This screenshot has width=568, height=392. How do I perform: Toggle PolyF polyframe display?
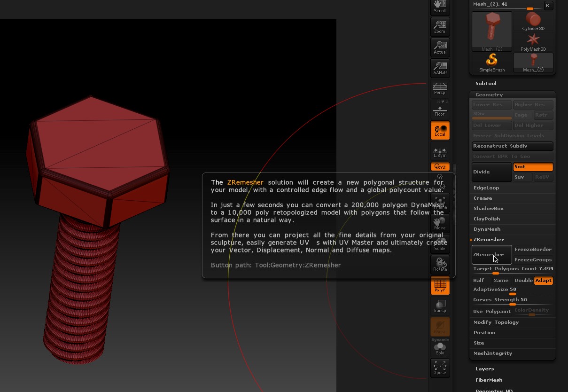[440, 286]
